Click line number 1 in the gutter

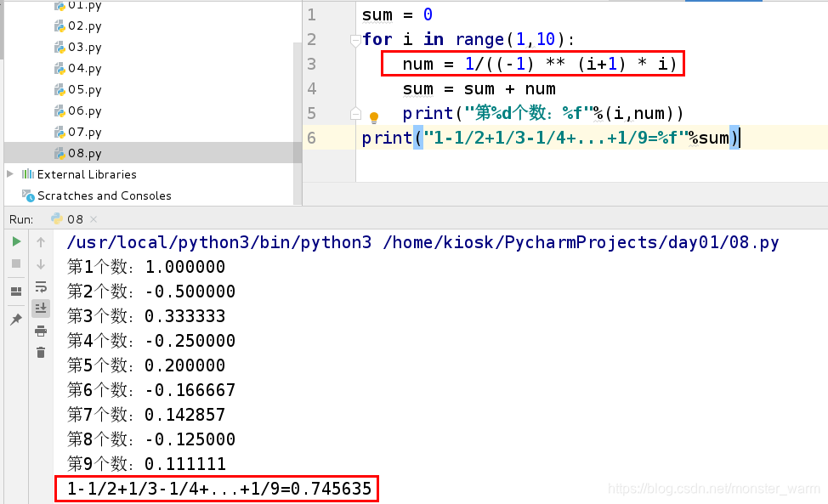pos(311,14)
